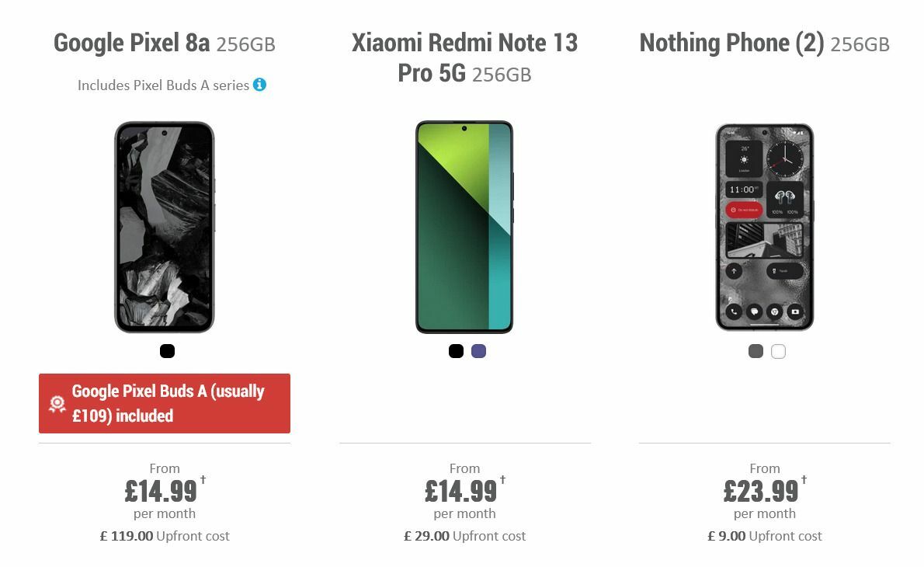This screenshot has width=924, height=567.
Task: Select the black colour swatch under the Pixel 8a
Action: (x=166, y=351)
